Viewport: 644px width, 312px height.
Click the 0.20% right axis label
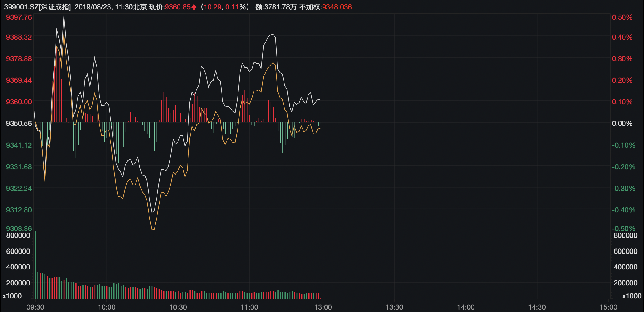[x=622, y=80]
